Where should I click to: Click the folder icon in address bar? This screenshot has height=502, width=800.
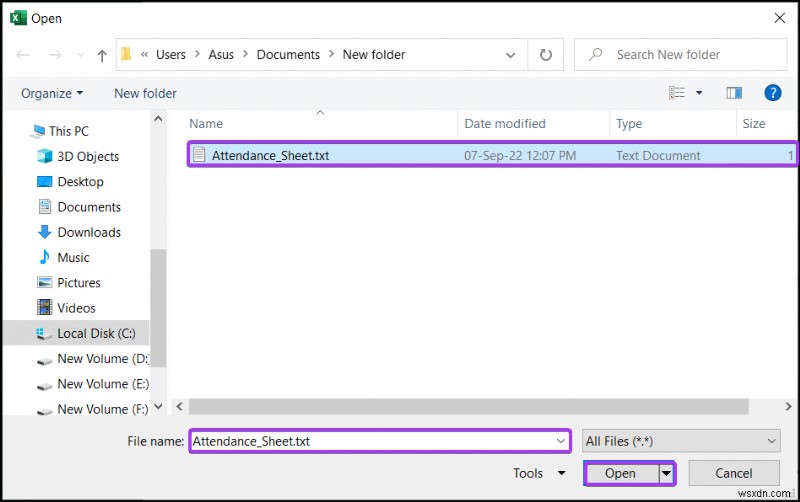pos(126,54)
